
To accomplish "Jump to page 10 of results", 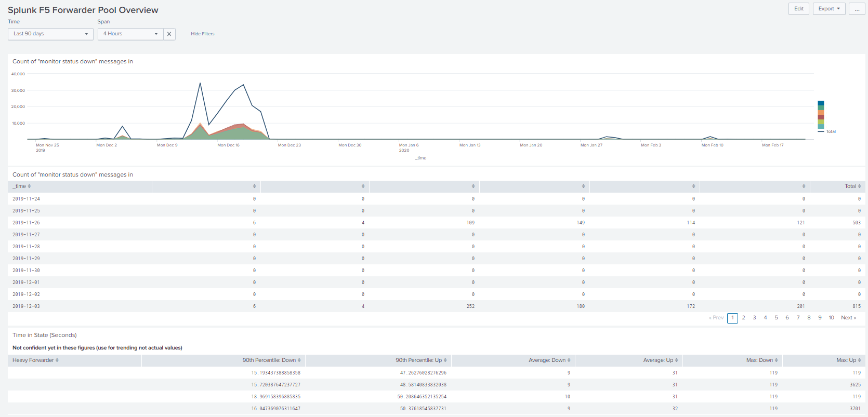I will 832,318.
